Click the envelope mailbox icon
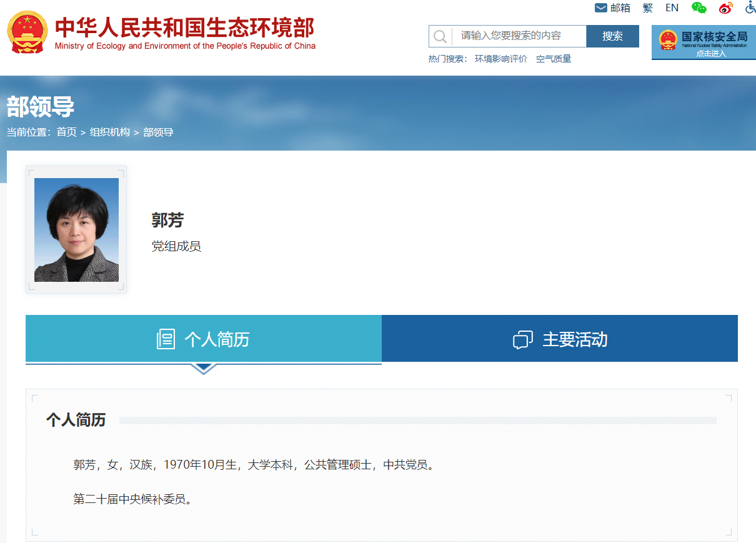 click(601, 8)
